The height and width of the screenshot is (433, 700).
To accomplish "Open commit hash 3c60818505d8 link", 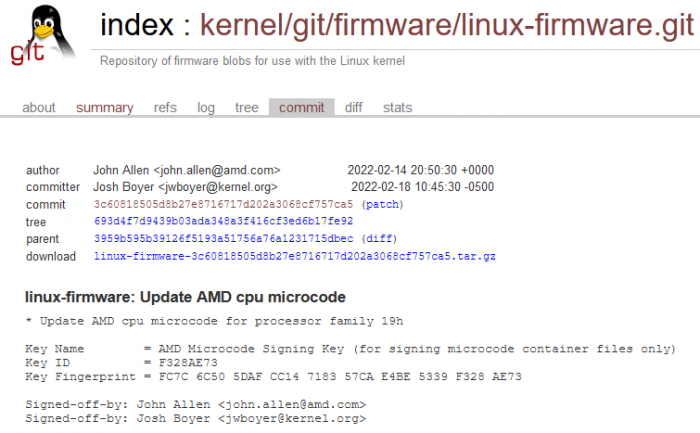I will pos(224,204).
